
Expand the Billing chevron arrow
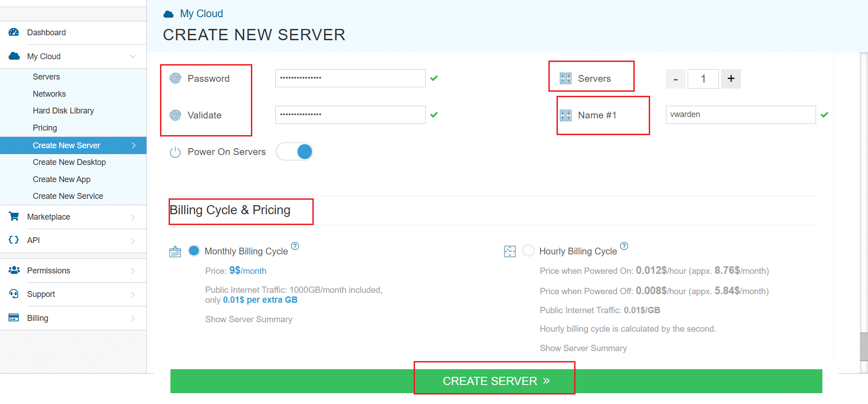pos(133,318)
